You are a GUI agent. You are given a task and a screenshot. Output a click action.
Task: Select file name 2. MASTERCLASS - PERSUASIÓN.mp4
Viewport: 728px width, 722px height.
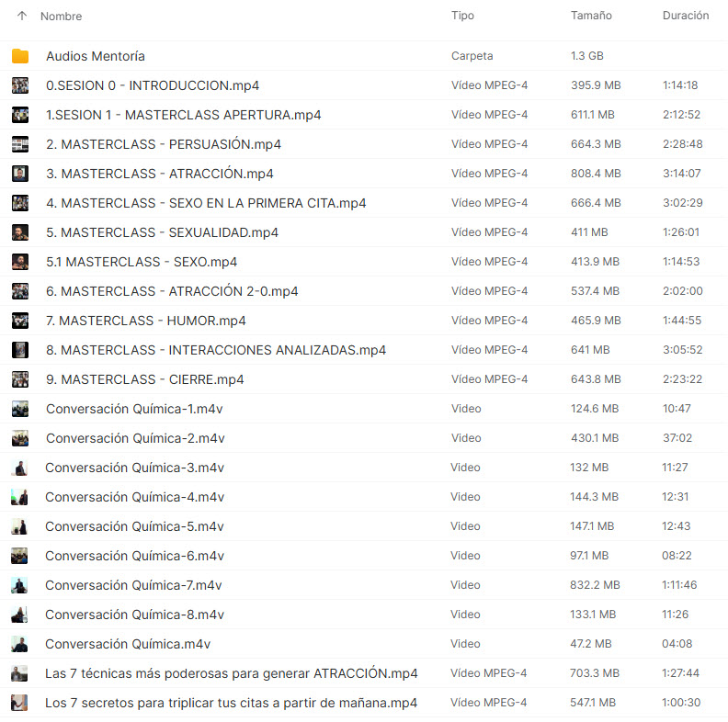(x=164, y=144)
